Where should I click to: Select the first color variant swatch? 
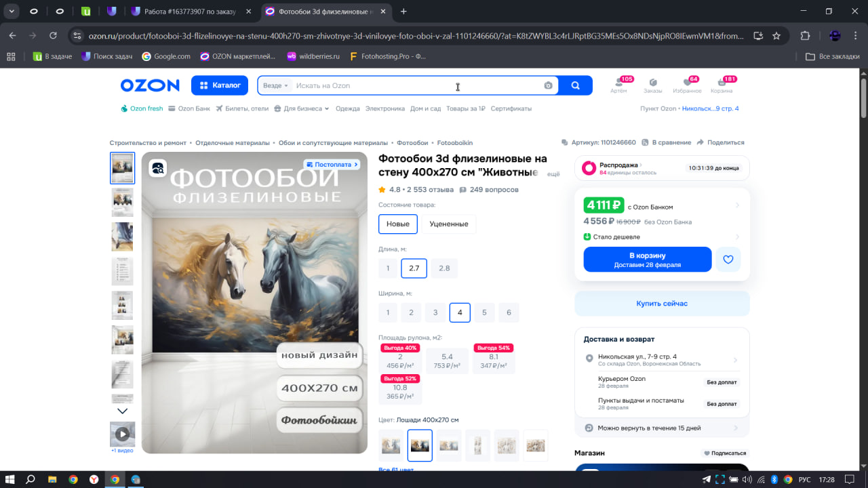(x=391, y=445)
